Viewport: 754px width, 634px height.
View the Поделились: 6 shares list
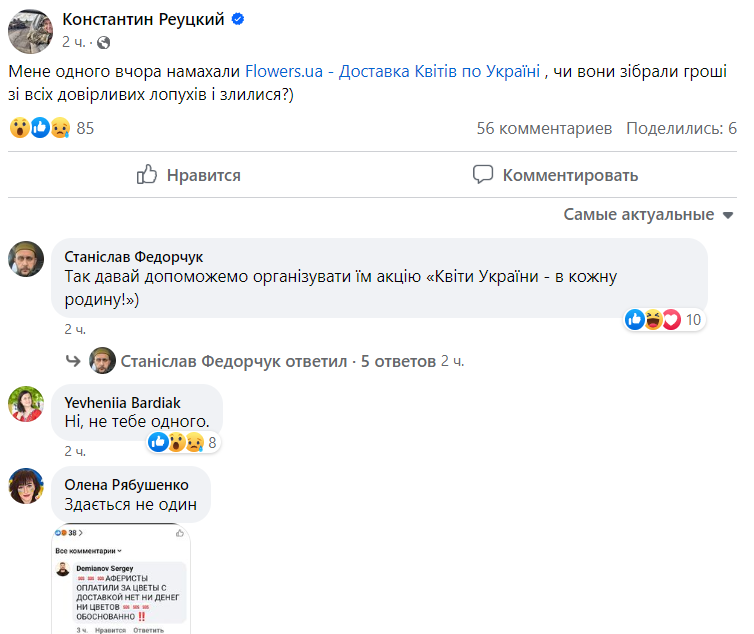point(681,128)
